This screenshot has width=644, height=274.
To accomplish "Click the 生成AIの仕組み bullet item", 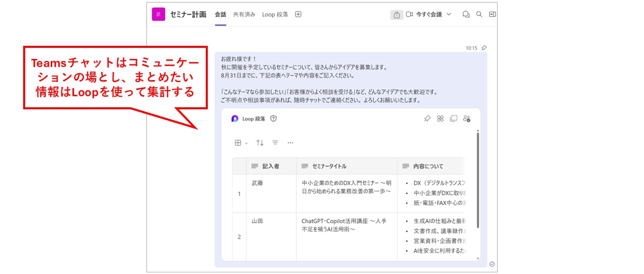I will point(439,221).
